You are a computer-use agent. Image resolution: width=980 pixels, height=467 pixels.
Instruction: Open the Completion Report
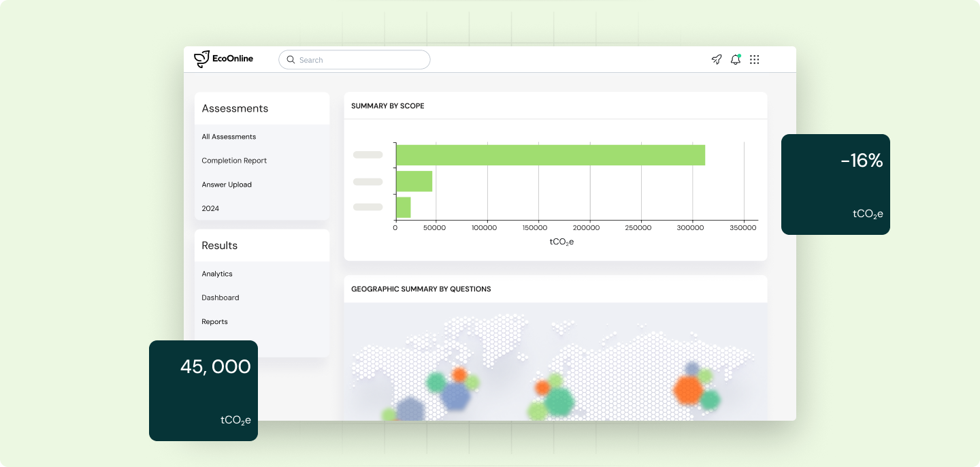pyautogui.click(x=234, y=161)
